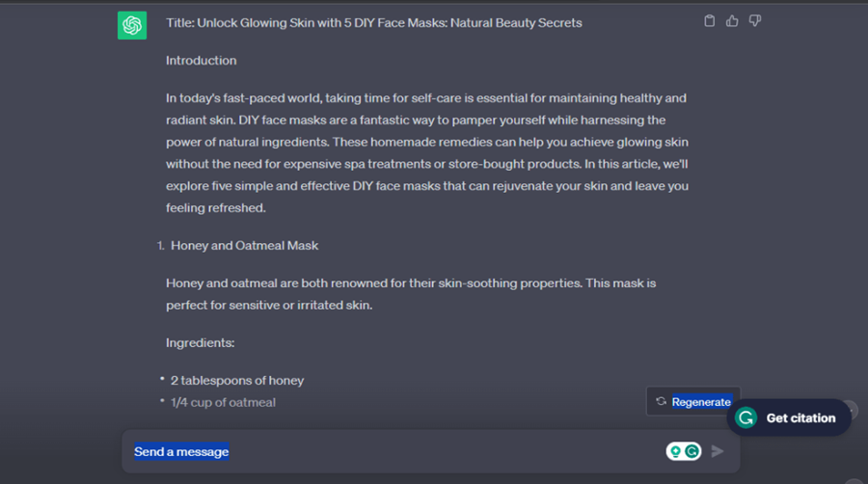Click the article title about DIY Face Masks
This screenshot has height=484, width=868.
coord(373,23)
